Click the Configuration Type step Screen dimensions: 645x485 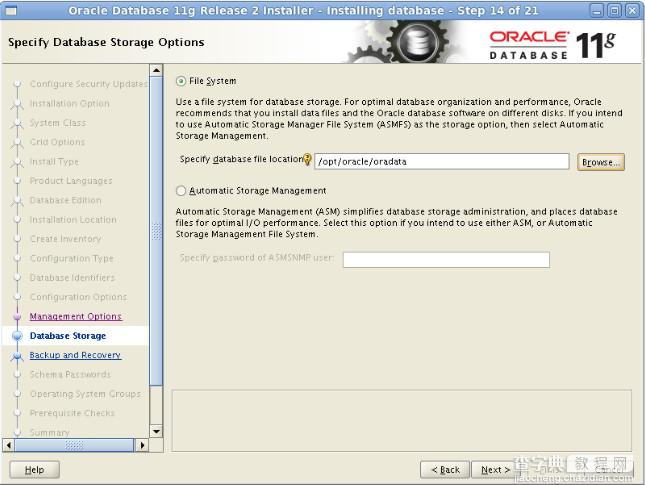click(x=72, y=258)
